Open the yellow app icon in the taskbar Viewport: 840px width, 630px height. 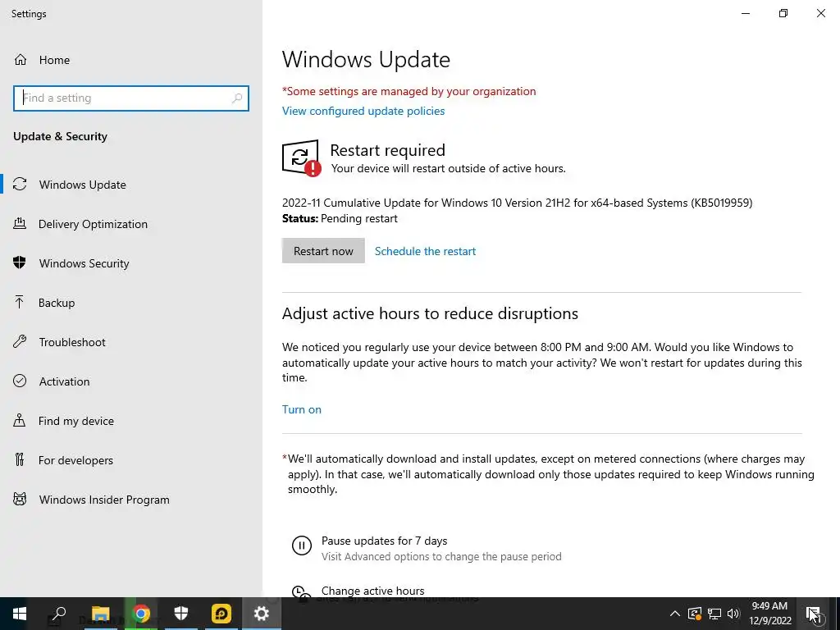tap(221, 614)
